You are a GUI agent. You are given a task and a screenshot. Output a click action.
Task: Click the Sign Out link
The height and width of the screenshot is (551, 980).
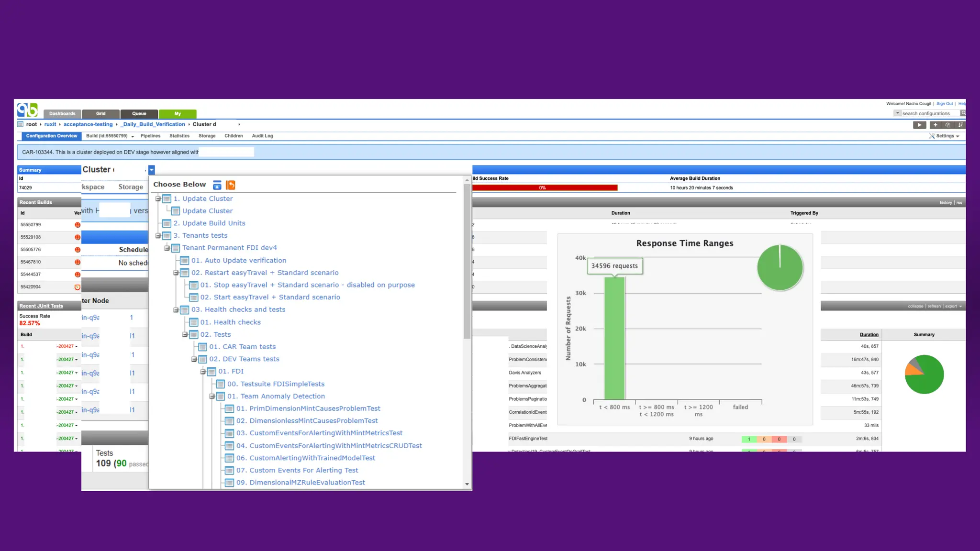coord(944,104)
